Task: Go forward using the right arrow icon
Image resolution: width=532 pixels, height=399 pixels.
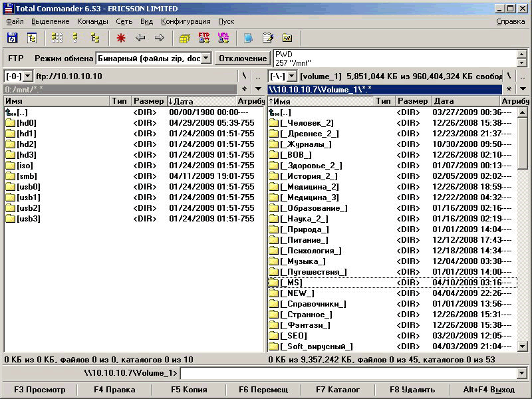Action: (x=160, y=38)
